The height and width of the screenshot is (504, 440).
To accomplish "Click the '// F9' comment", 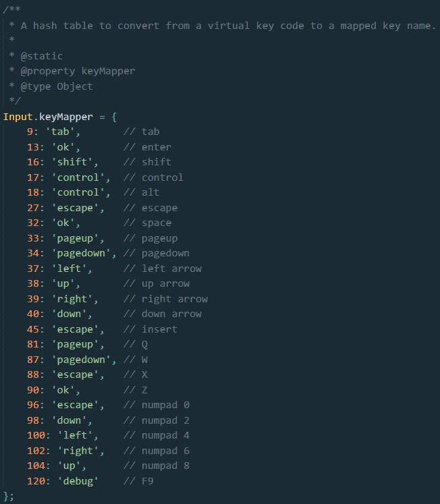I will point(138,481).
